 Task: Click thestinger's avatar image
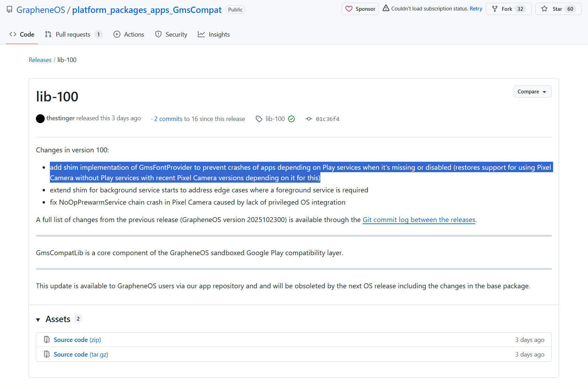40,119
